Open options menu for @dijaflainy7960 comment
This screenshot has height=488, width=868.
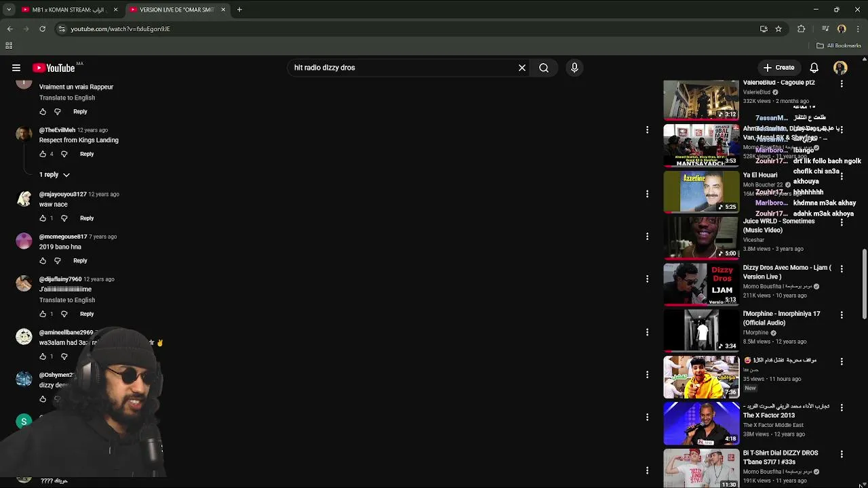click(x=647, y=279)
